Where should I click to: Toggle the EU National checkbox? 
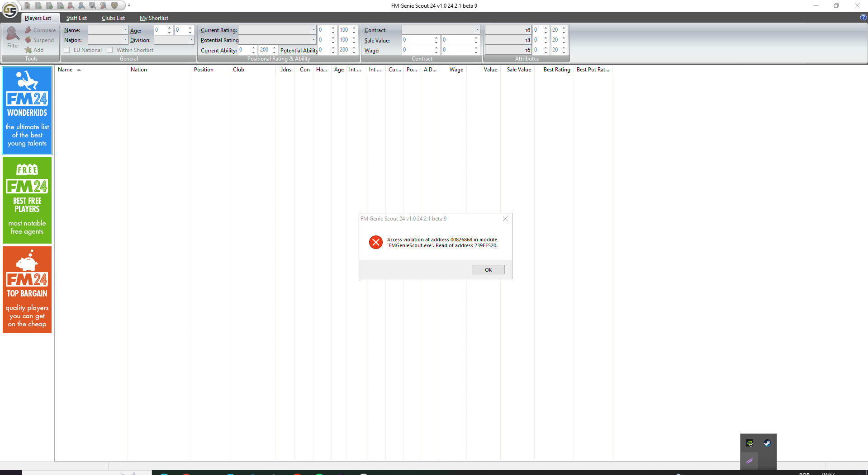(x=67, y=50)
